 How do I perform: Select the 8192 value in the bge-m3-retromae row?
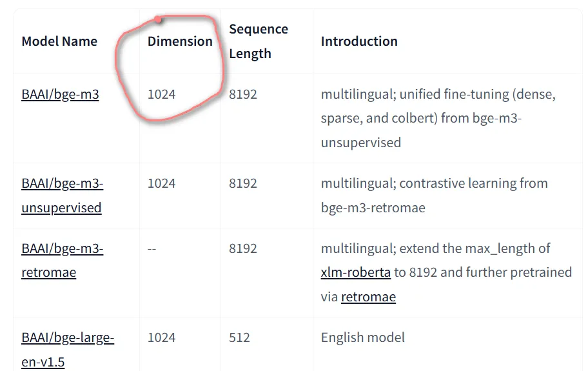[243, 248]
